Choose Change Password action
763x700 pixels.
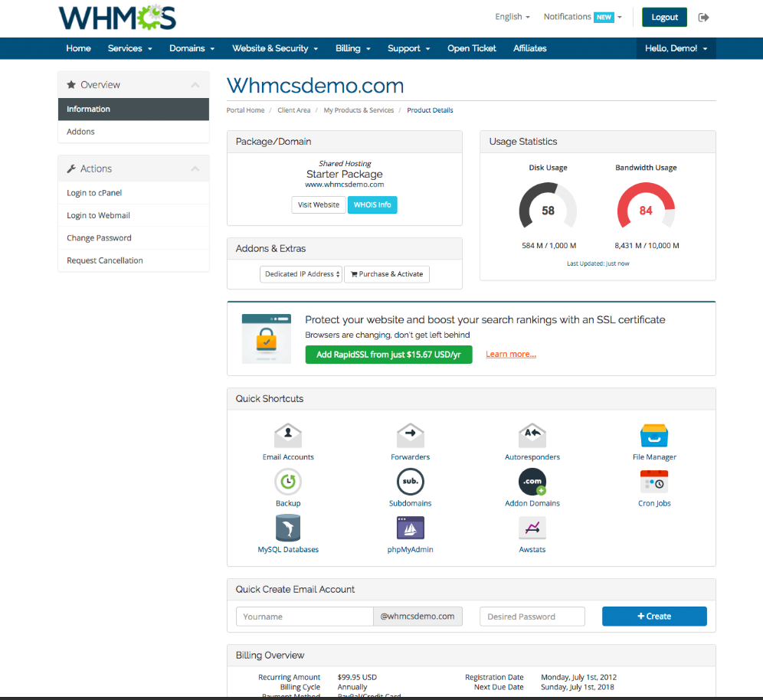(x=133, y=238)
